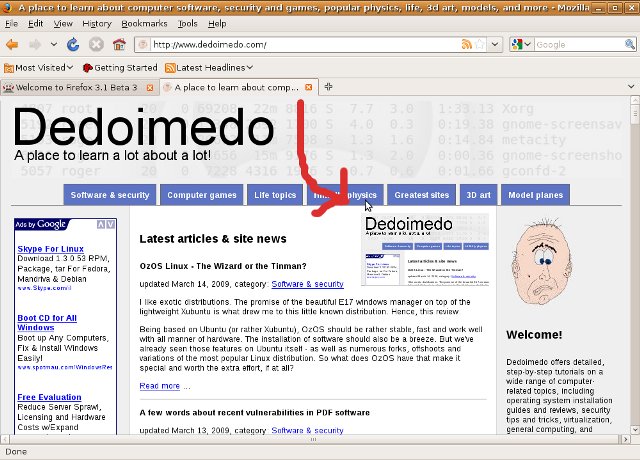Screen dimensions: 640x460
Task: Open the Life topics section
Action: tap(275, 195)
